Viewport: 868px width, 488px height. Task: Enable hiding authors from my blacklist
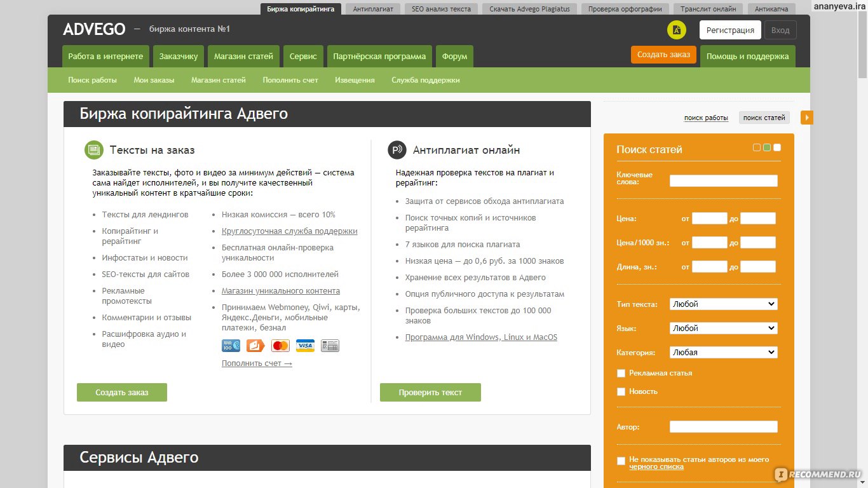click(x=621, y=461)
